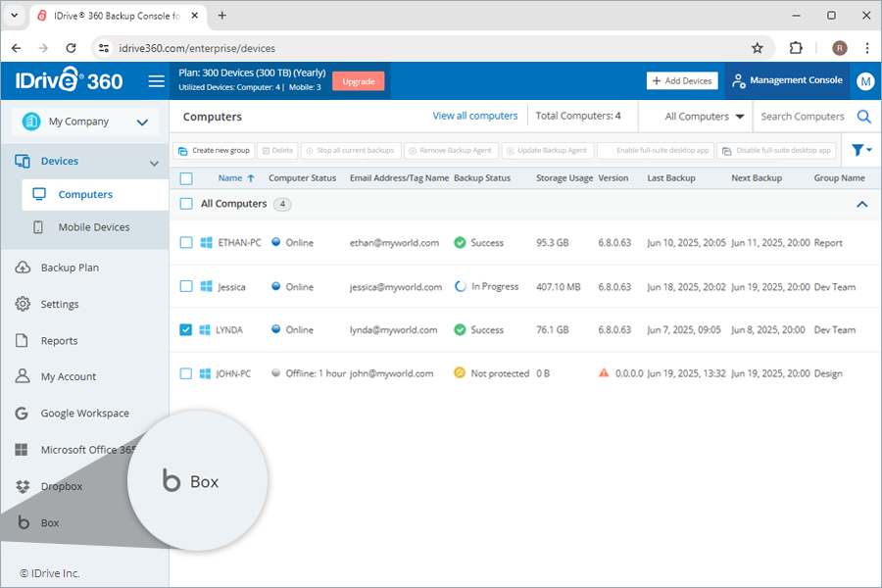Open Dropbox backup in the sidebar
The width and height of the screenshot is (882, 588).
(x=61, y=486)
